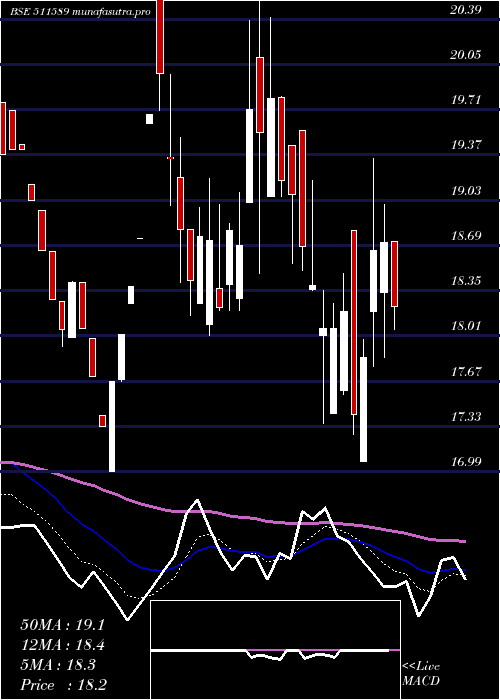Click the 5MA : 18.3 reading
500x700 pixels.
pyautogui.click(x=58, y=665)
